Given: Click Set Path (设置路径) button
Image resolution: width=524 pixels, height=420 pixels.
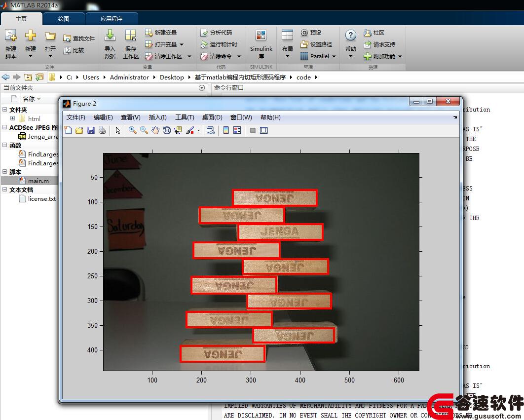Looking at the screenshot, I should click(x=316, y=44).
